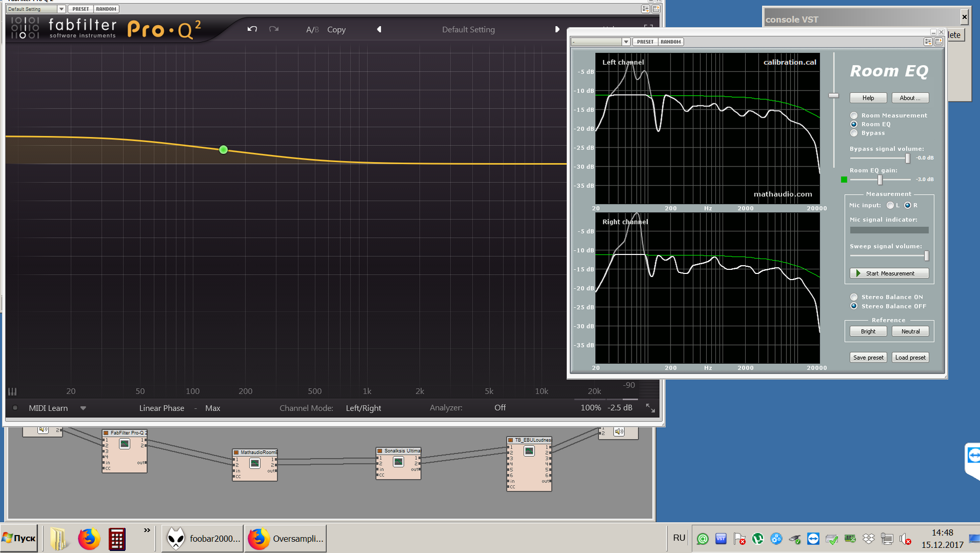
Task: Click the Mail.ru agent tray icon
Action: click(x=703, y=539)
